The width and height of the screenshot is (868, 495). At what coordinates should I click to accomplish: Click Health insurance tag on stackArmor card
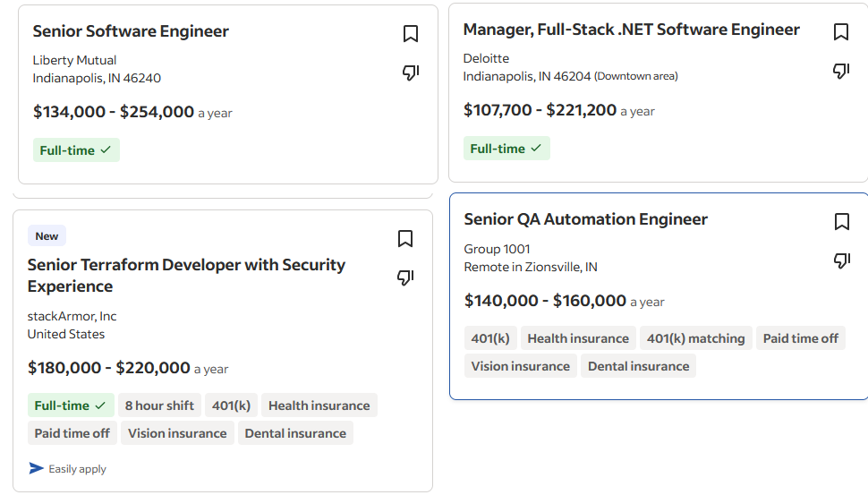point(319,405)
